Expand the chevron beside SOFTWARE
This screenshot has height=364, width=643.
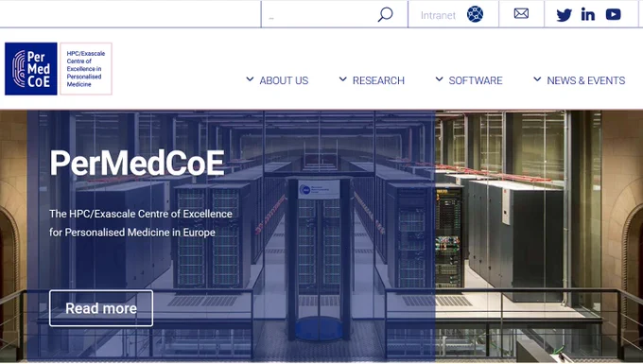439,79
